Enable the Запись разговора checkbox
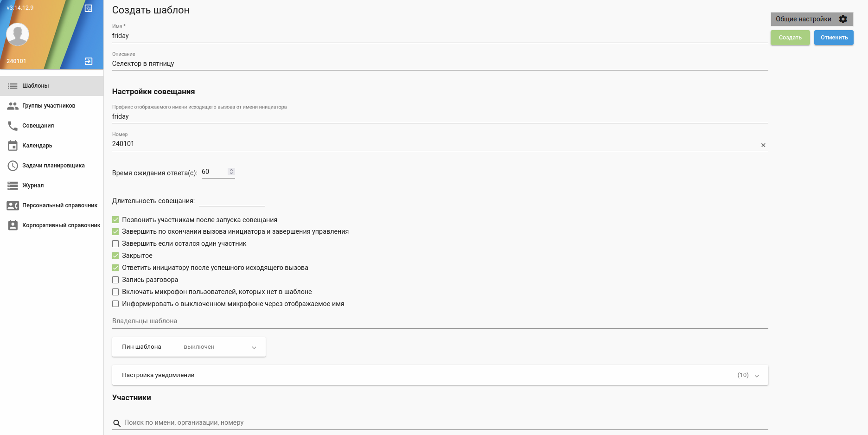This screenshot has height=435, width=868. tap(115, 280)
